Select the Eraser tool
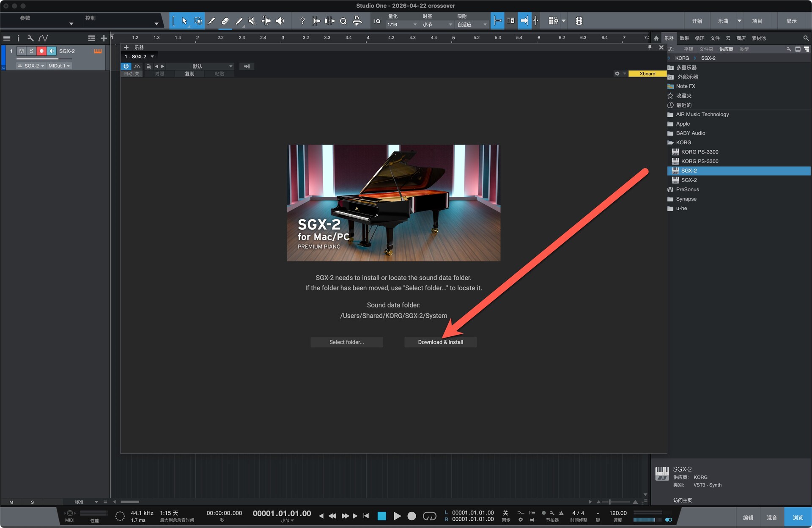The image size is (812, 528). (x=225, y=21)
